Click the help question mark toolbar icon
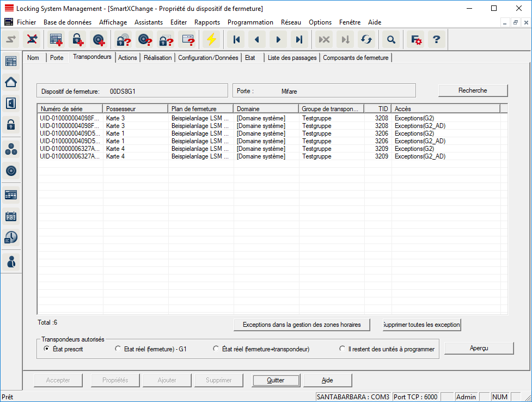The image size is (532, 402). tap(436, 40)
